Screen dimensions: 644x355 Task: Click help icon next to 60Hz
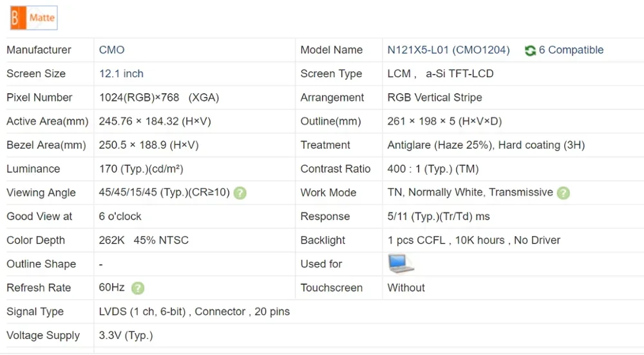(137, 288)
